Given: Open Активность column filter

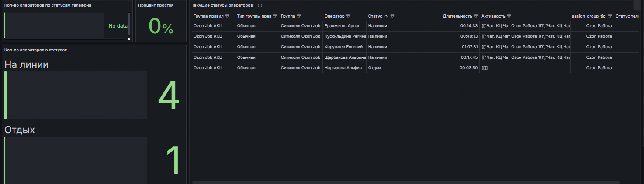Looking at the screenshot, I should (x=509, y=16).
